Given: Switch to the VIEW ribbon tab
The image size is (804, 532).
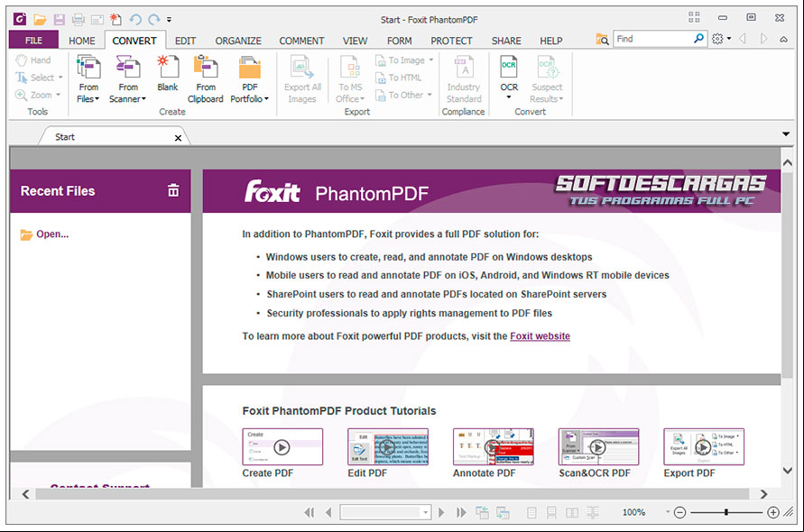Looking at the screenshot, I should [x=355, y=41].
